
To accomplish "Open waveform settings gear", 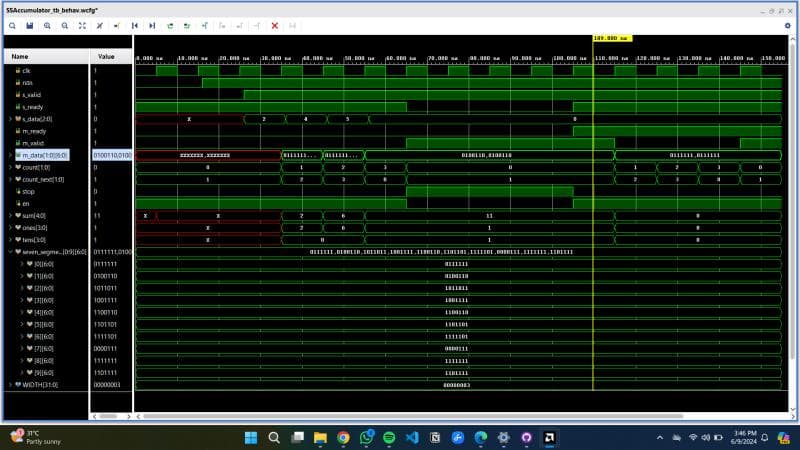I will (787, 26).
